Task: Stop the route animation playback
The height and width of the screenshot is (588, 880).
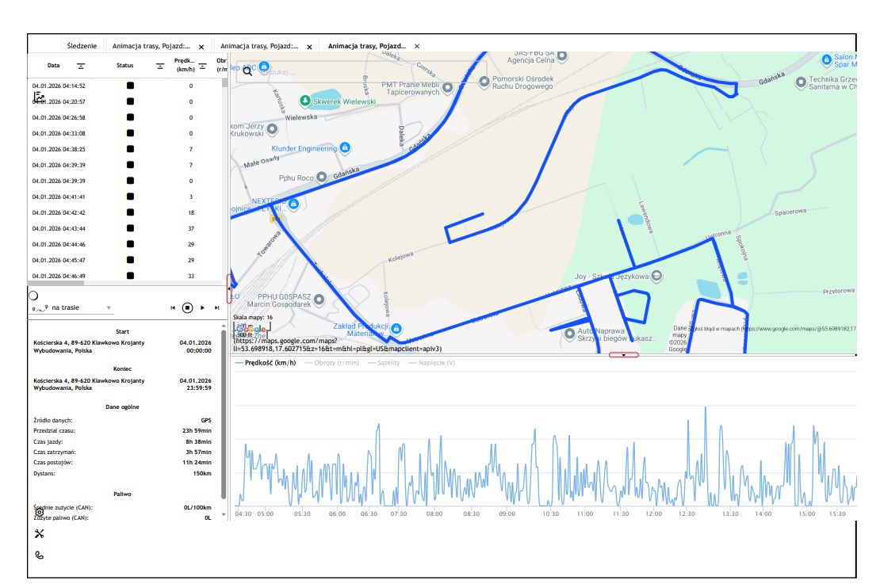Action: click(187, 307)
